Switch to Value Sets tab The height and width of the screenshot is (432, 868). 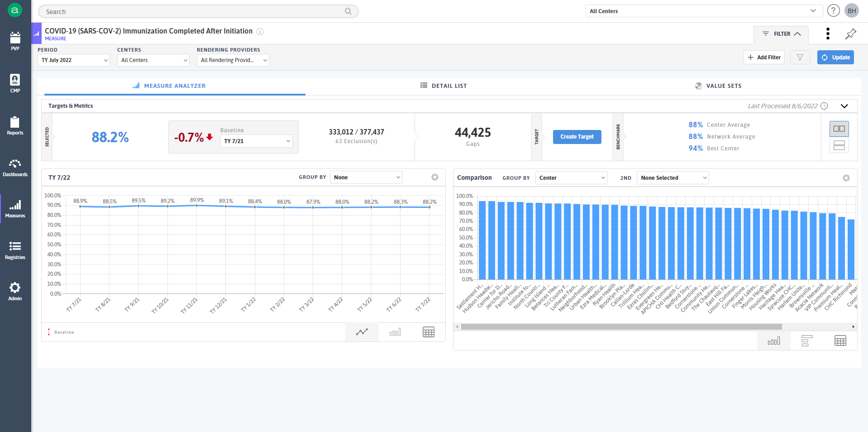click(718, 86)
